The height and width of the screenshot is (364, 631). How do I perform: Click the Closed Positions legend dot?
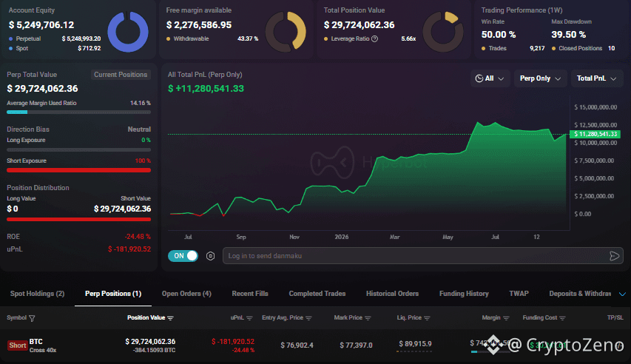(x=554, y=48)
